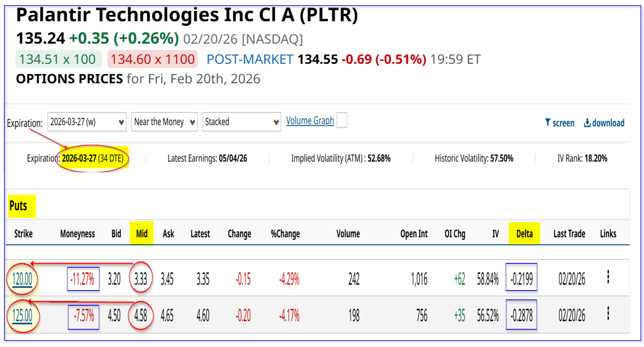Open the 125.00 strike link
Screen dimensions: 644x347
[23, 315]
